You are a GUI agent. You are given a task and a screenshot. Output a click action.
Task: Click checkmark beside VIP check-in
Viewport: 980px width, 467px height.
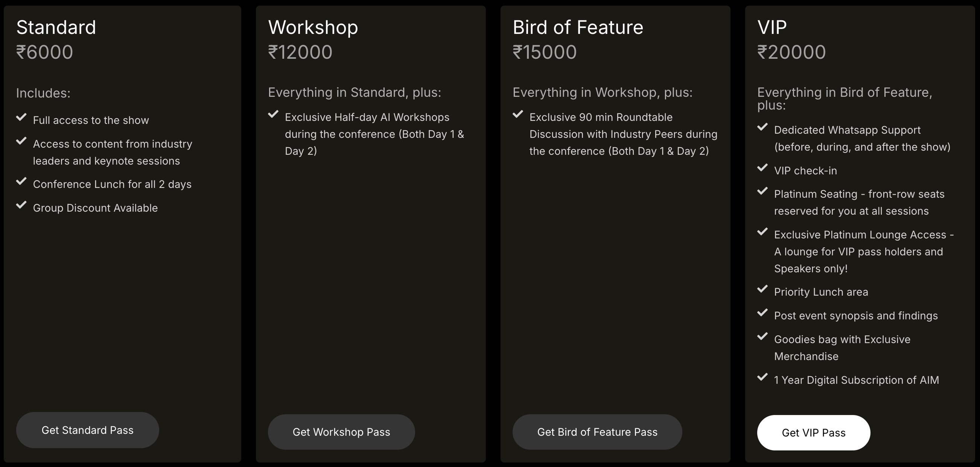(x=762, y=168)
